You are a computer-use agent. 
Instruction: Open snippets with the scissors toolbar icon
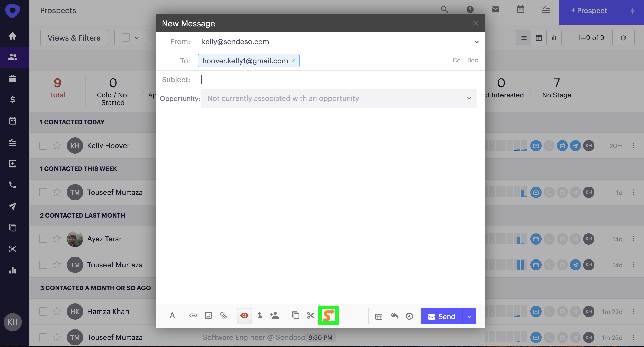tap(311, 316)
